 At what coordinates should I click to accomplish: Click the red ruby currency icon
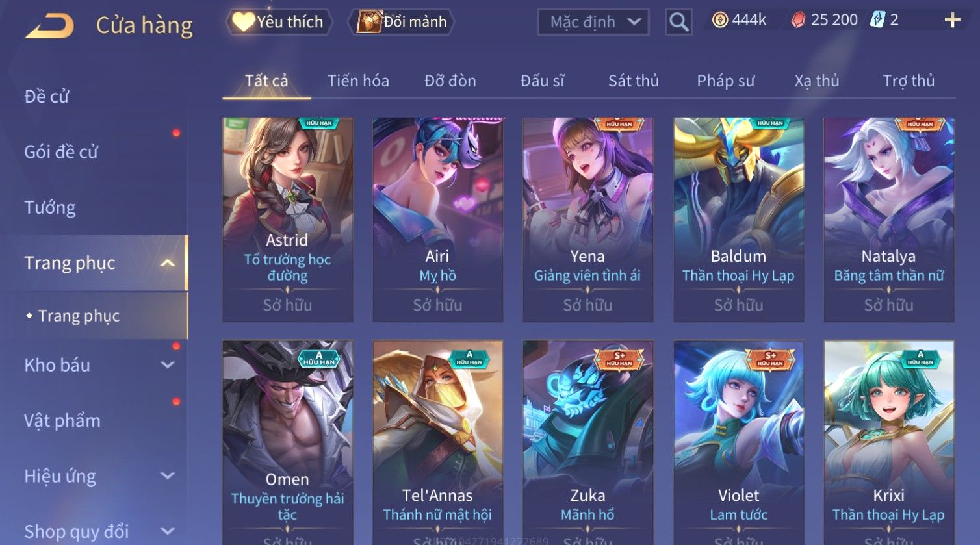(x=798, y=20)
